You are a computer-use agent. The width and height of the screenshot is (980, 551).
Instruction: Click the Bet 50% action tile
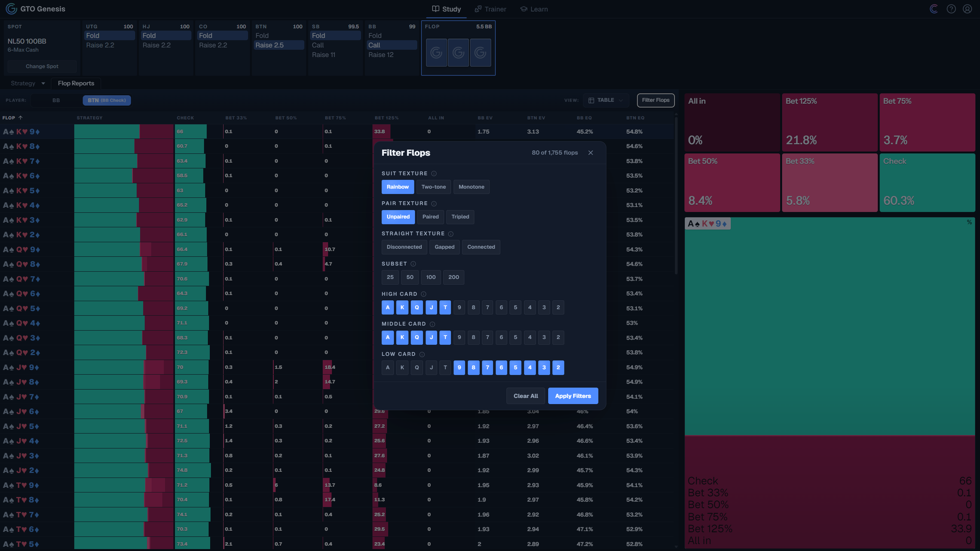point(732,183)
